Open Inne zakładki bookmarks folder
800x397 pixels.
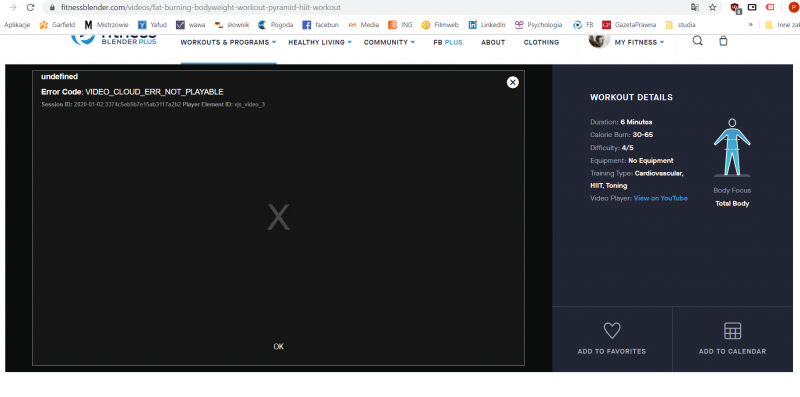[782, 24]
